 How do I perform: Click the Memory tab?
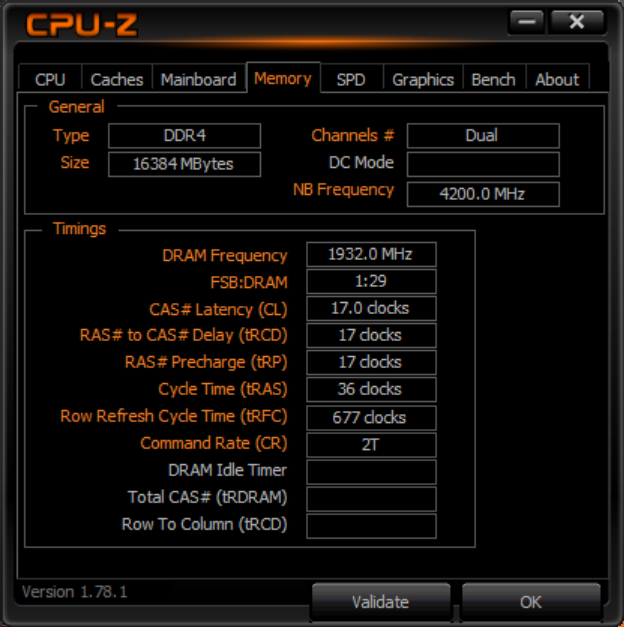tap(283, 78)
